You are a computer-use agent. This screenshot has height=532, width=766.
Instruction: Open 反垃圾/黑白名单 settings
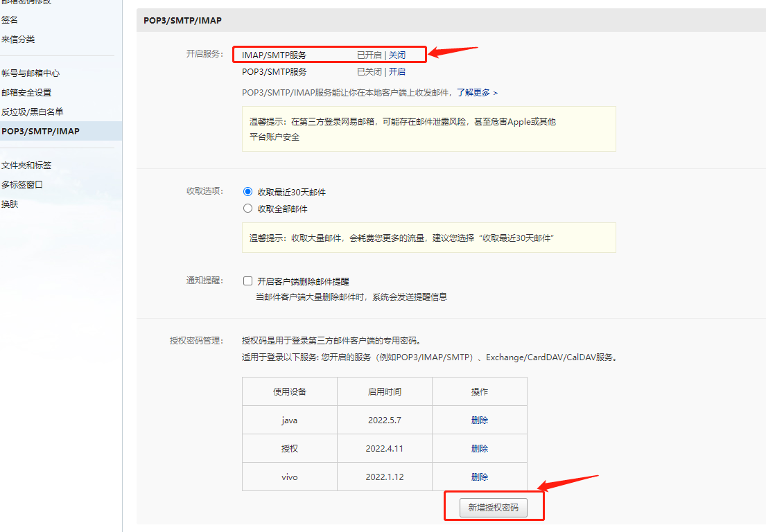[33, 112]
